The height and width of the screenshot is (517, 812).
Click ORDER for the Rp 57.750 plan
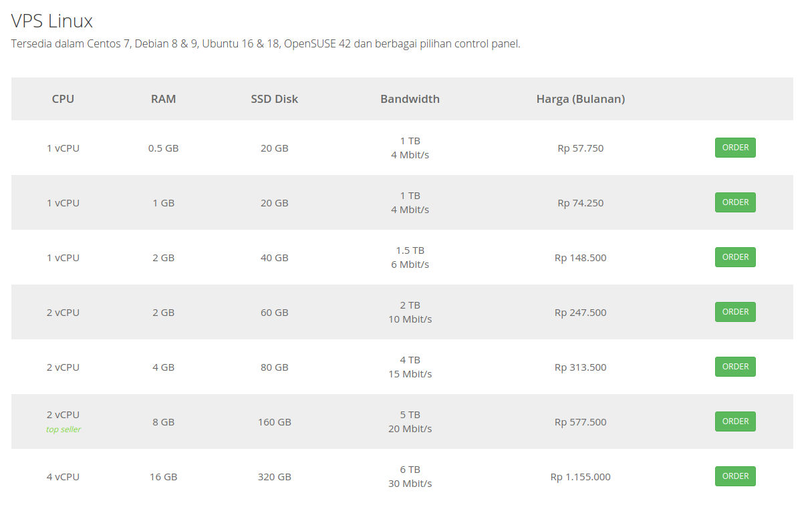[735, 148]
